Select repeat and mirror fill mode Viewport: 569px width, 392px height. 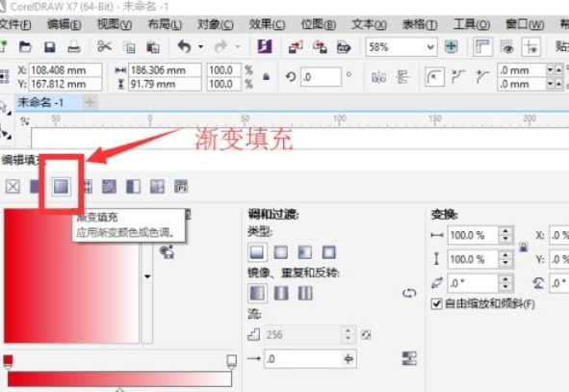point(281,293)
